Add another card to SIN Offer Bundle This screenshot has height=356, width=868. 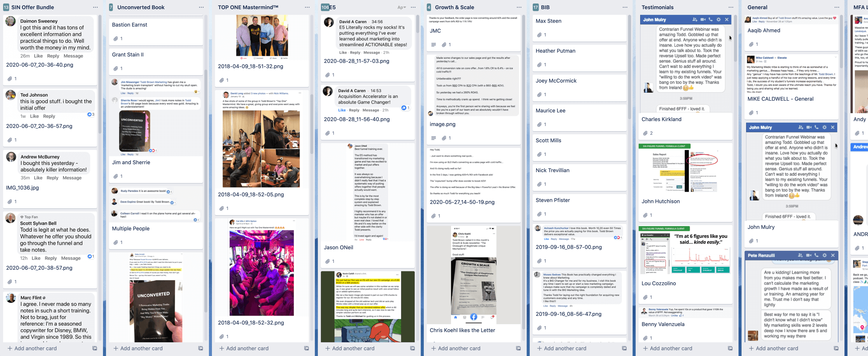point(32,348)
